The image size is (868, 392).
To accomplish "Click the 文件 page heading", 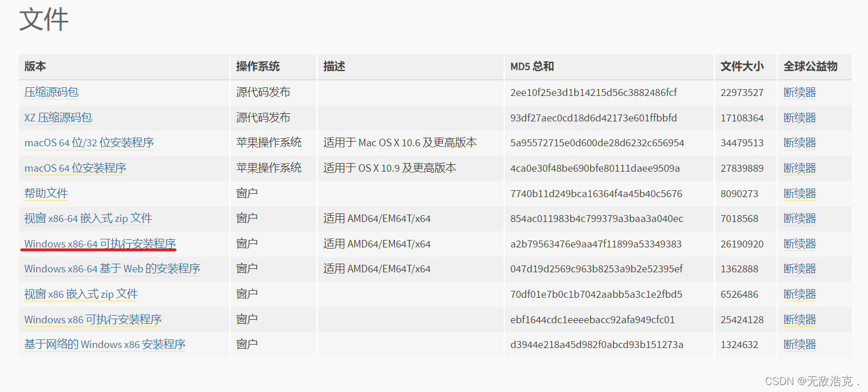I will pyautogui.click(x=44, y=19).
